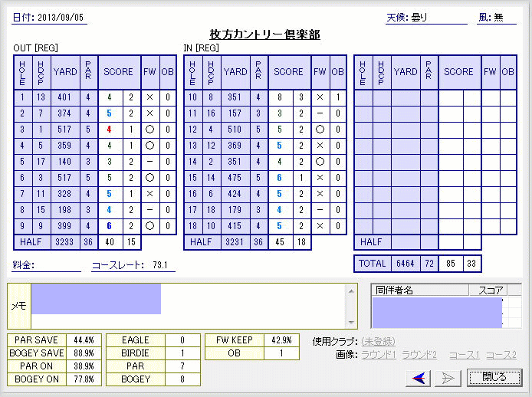Select hole 15 score 6
This screenshot has width=532, height=397.
click(280, 178)
